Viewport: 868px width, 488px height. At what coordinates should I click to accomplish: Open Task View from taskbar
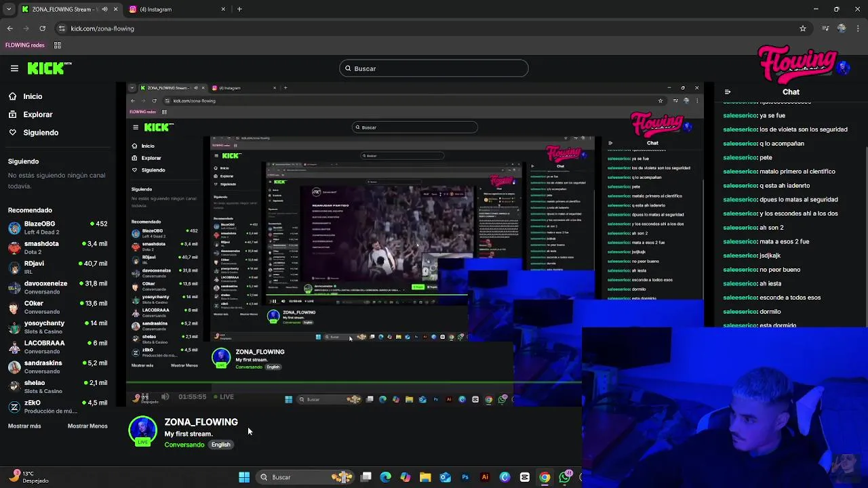pos(366,477)
